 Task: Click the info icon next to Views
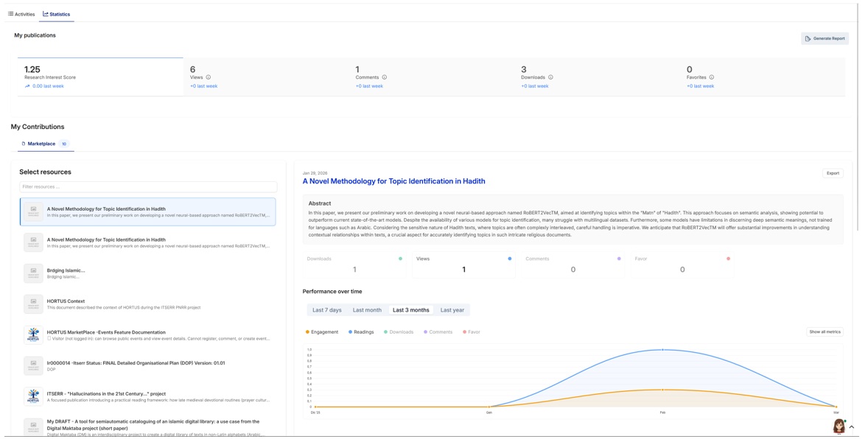click(208, 77)
